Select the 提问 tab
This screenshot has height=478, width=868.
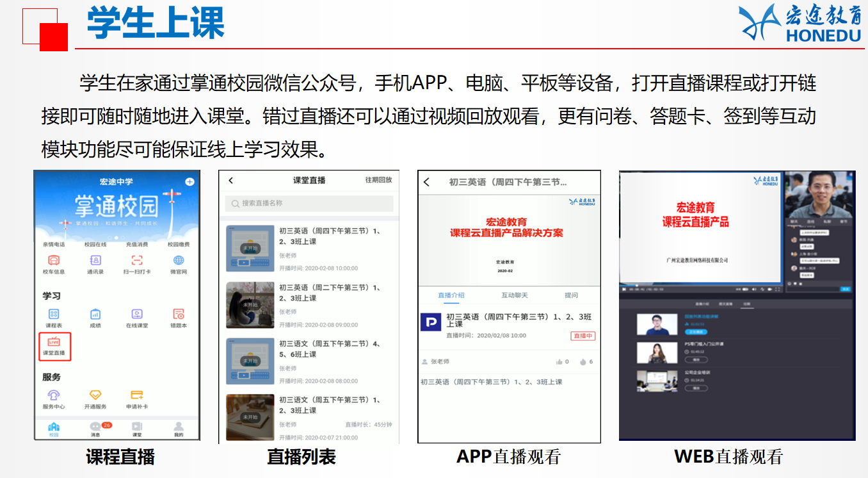coord(571,295)
